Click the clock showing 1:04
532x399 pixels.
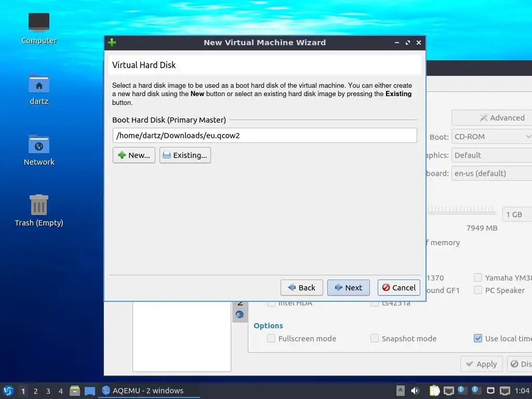[523, 391]
